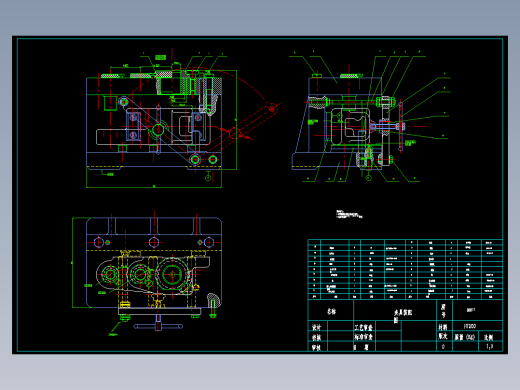Click the yellow dashed line in plan view

tap(154, 250)
